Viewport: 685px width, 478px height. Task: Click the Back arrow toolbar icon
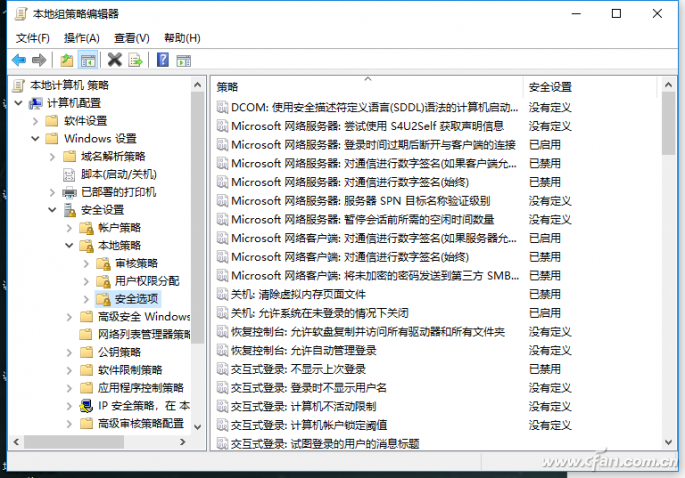click(19, 60)
